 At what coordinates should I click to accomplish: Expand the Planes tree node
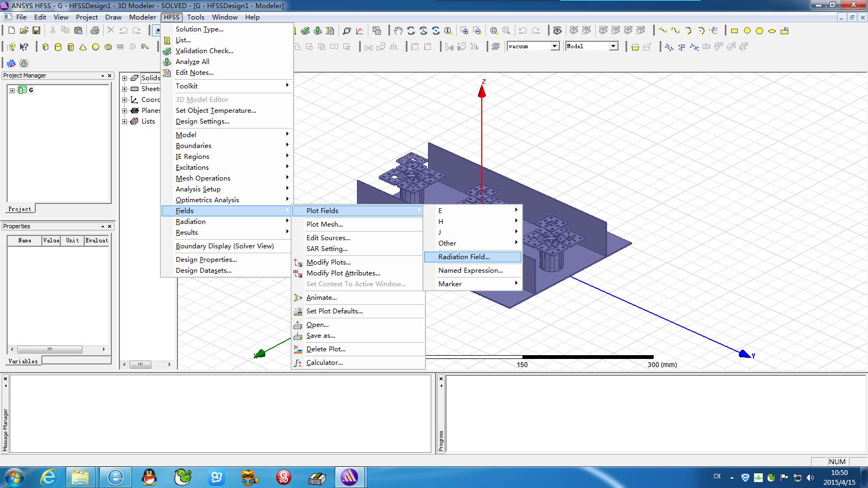click(x=124, y=111)
